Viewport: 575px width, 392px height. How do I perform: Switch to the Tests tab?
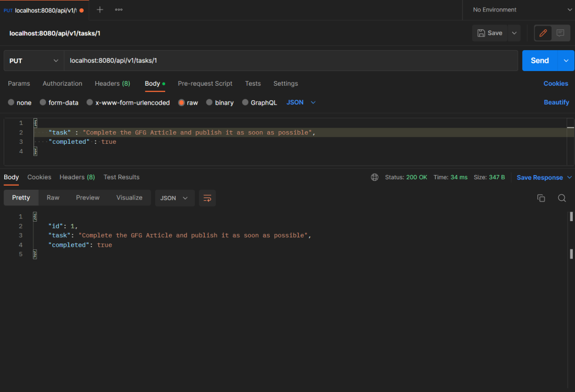tap(253, 84)
